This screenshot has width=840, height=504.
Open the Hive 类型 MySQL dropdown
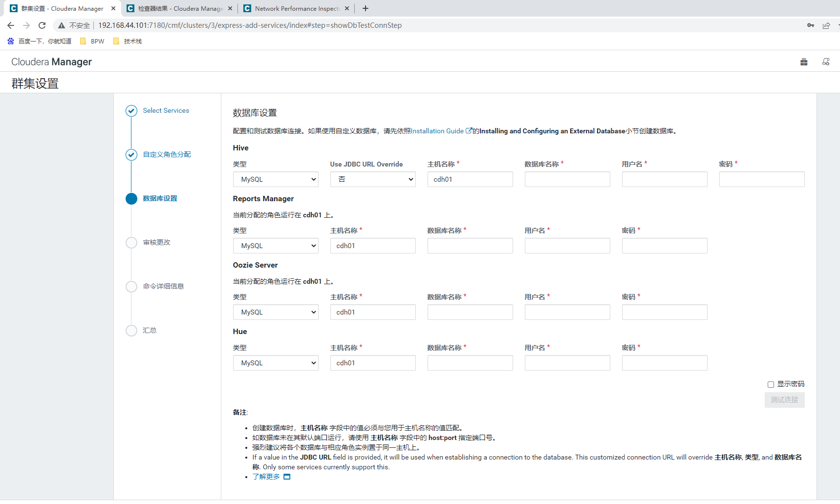click(x=275, y=179)
